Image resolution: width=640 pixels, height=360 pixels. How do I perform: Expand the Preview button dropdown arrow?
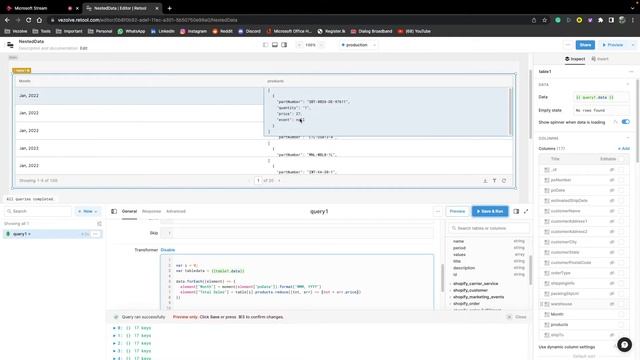click(633, 45)
